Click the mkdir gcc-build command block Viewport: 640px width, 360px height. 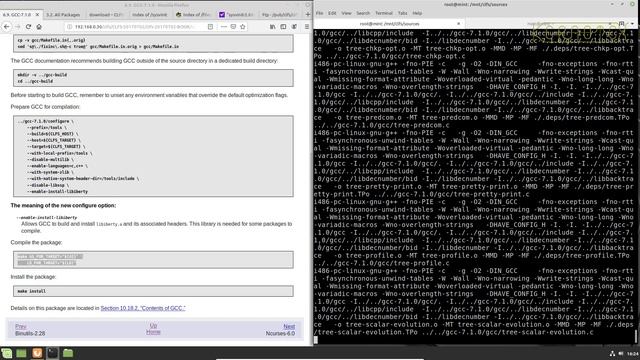point(153,78)
